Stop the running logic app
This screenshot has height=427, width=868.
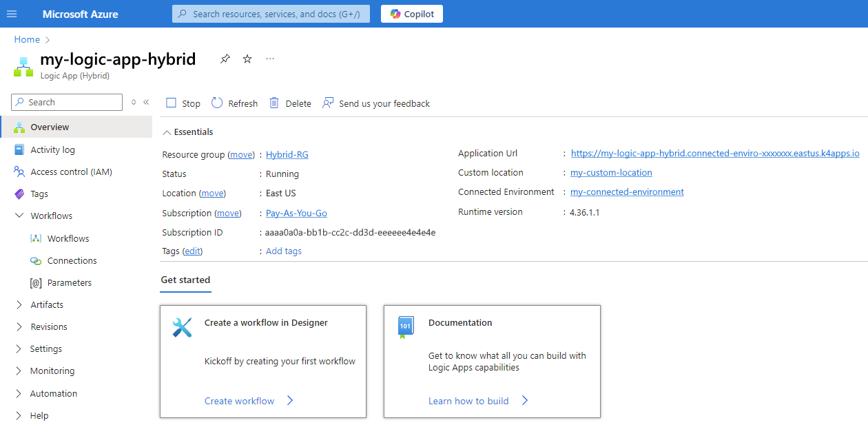click(x=182, y=103)
